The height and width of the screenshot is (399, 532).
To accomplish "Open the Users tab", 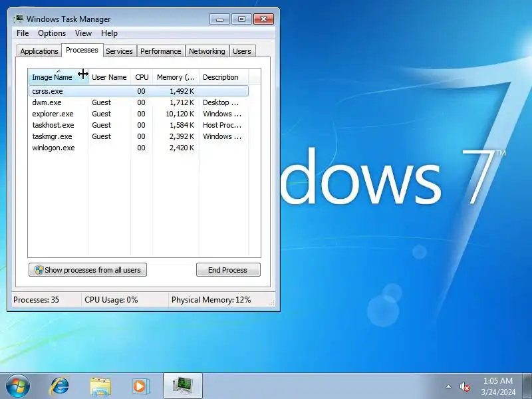I will (x=242, y=51).
